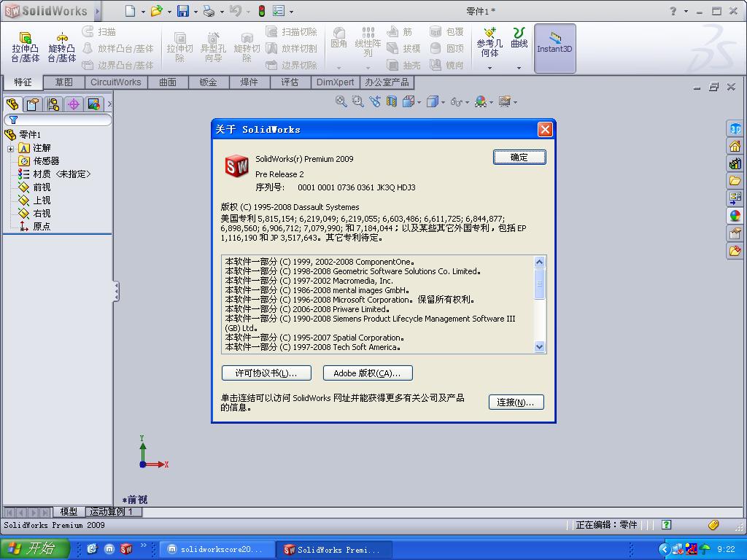Click the 开始 Start button
This screenshot has width=747, height=560.
(34, 549)
